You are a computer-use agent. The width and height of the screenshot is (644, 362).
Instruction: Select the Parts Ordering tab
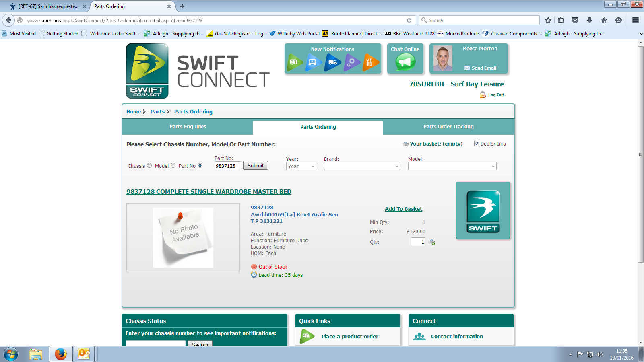click(x=318, y=127)
